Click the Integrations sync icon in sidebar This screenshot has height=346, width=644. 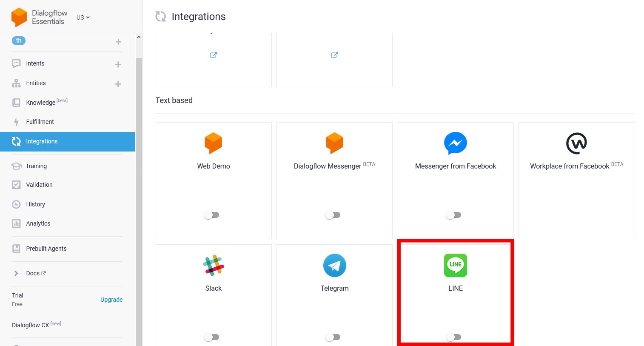[x=16, y=141]
